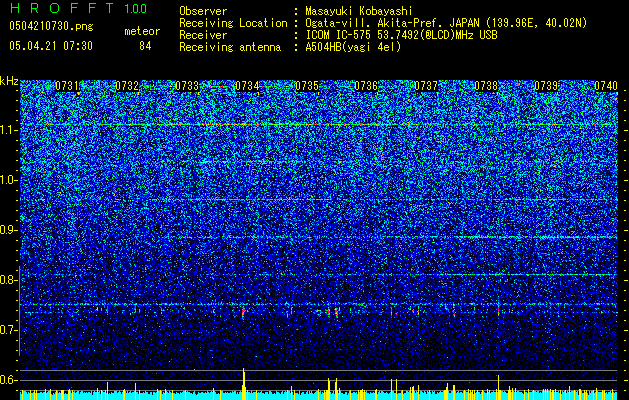
Task: Click time marker 0740
Action: click(x=606, y=86)
